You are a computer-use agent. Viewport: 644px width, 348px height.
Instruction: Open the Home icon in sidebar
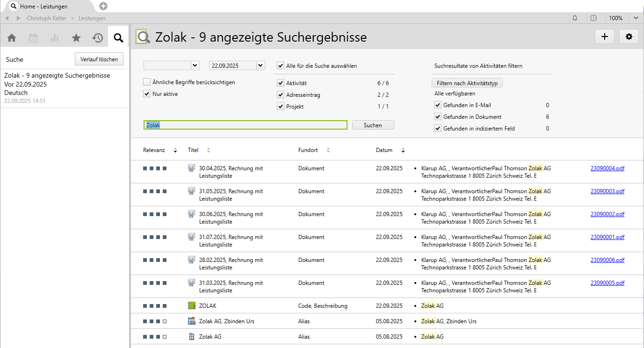coord(12,38)
